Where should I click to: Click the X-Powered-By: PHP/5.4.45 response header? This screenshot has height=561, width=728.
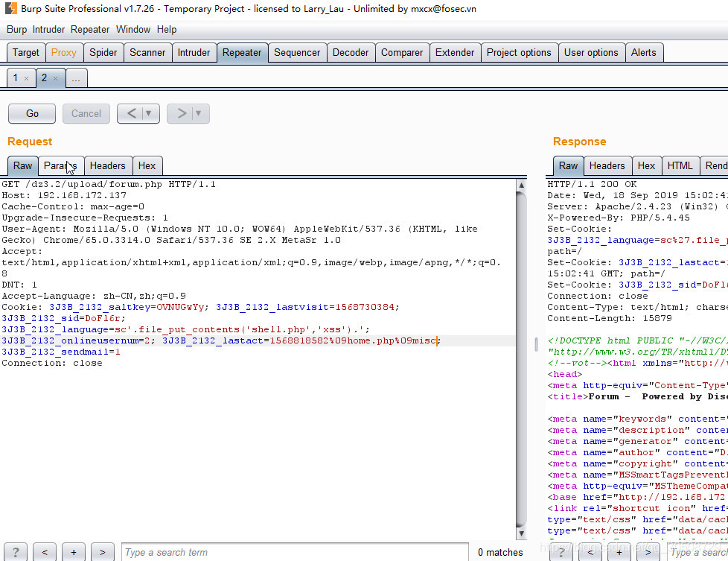tap(619, 218)
